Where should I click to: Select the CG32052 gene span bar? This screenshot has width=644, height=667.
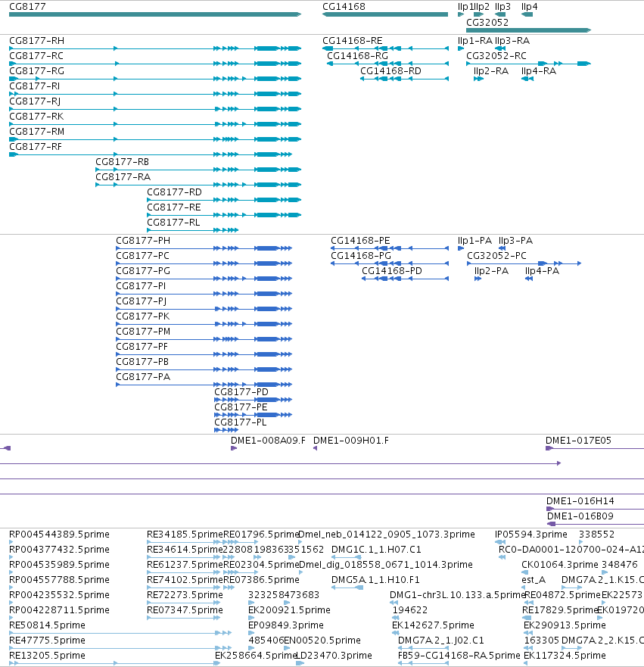tap(529, 30)
